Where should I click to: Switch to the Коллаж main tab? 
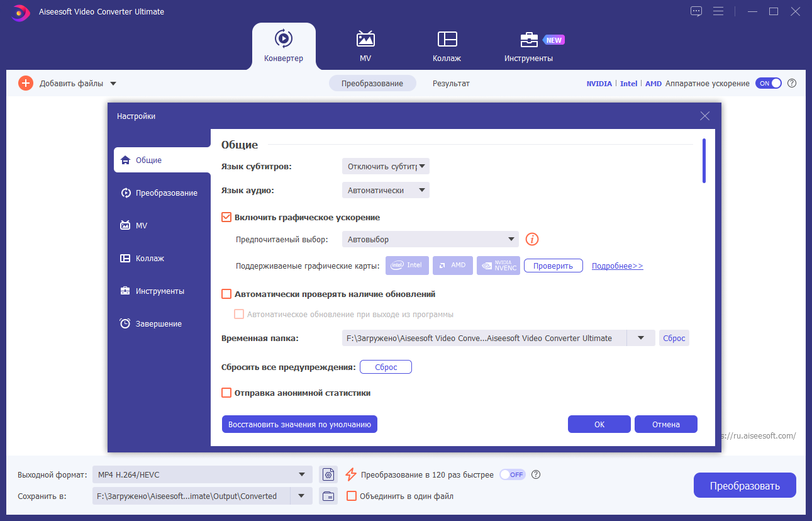pyautogui.click(x=447, y=46)
